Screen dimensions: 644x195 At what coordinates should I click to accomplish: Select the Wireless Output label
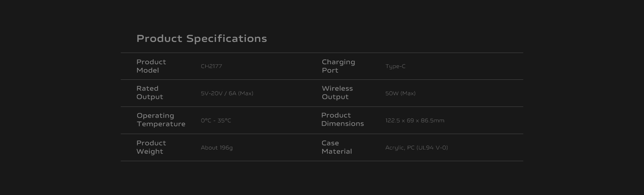(x=337, y=92)
